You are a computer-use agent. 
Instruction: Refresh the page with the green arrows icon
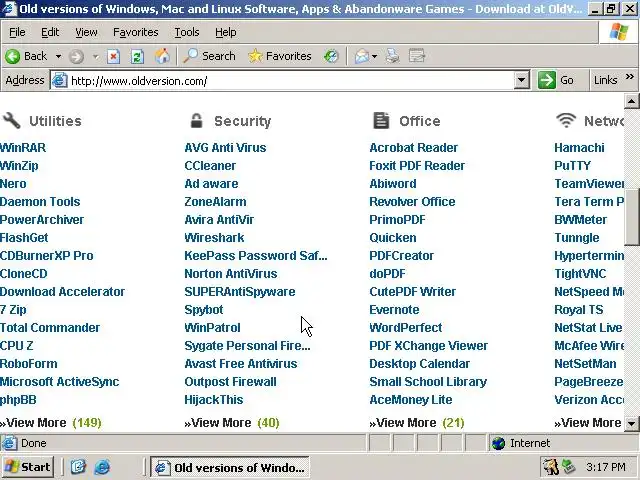(x=137, y=56)
